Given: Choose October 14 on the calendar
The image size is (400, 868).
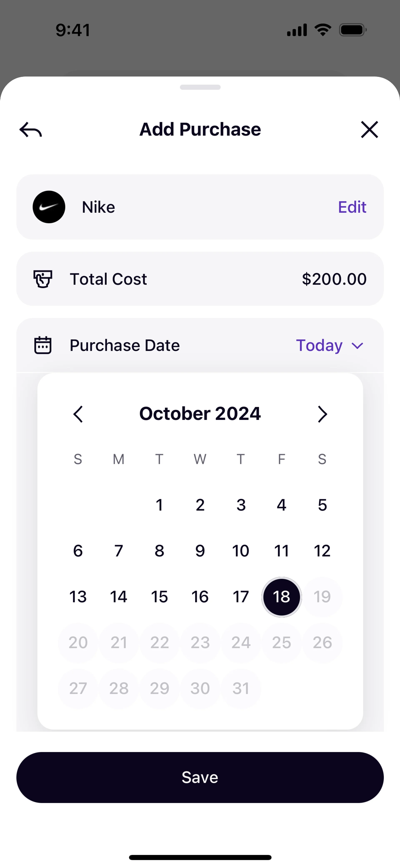Looking at the screenshot, I should (x=119, y=597).
